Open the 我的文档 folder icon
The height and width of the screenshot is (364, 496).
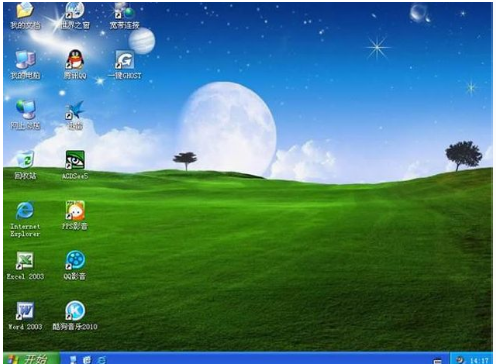tap(25, 11)
